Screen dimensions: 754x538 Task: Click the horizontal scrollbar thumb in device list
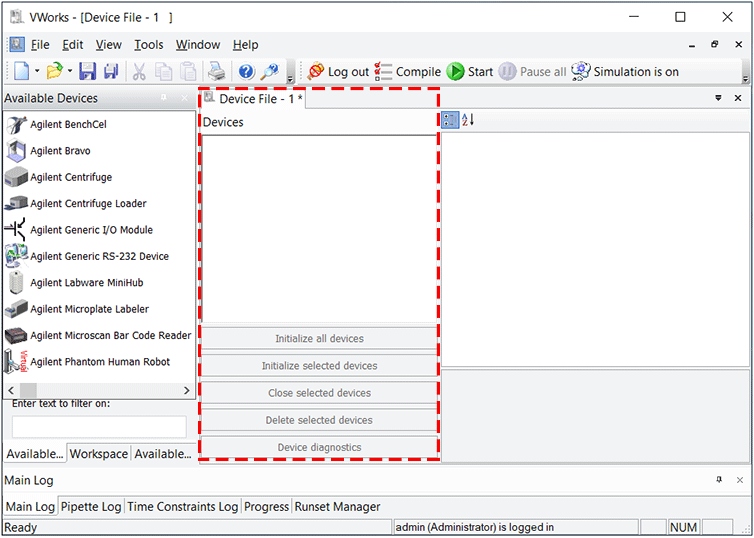pyautogui.click(x=28, y=390)
